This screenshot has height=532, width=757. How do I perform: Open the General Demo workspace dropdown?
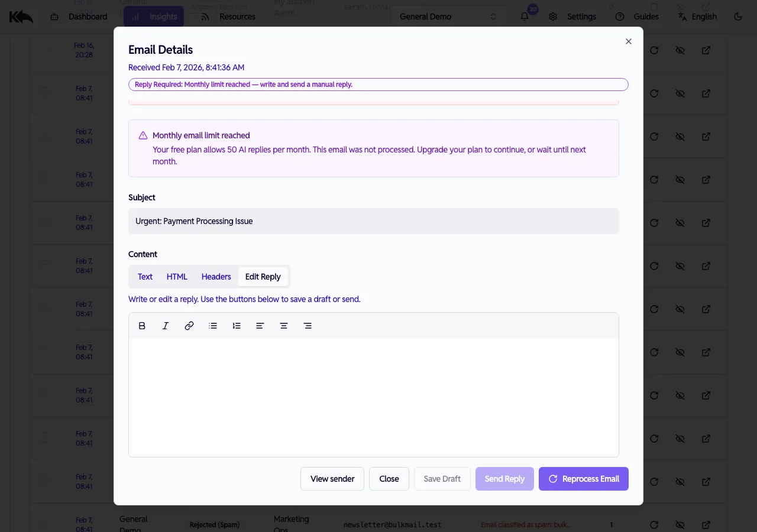448,16
